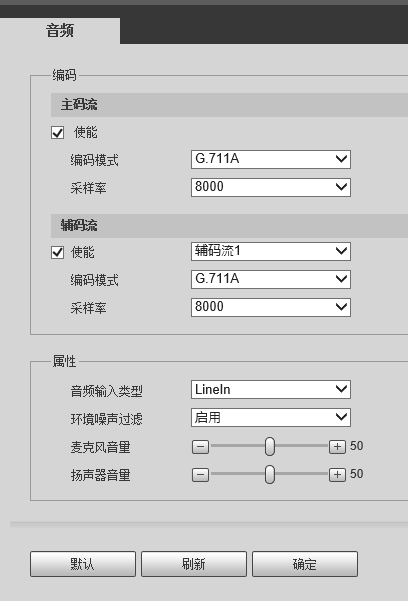Image resolution: width=408 pixels, height=601 pixels.
Task: Expand the 音频输入类型 LineIn dropdown
Action: [x=271, y=389]
